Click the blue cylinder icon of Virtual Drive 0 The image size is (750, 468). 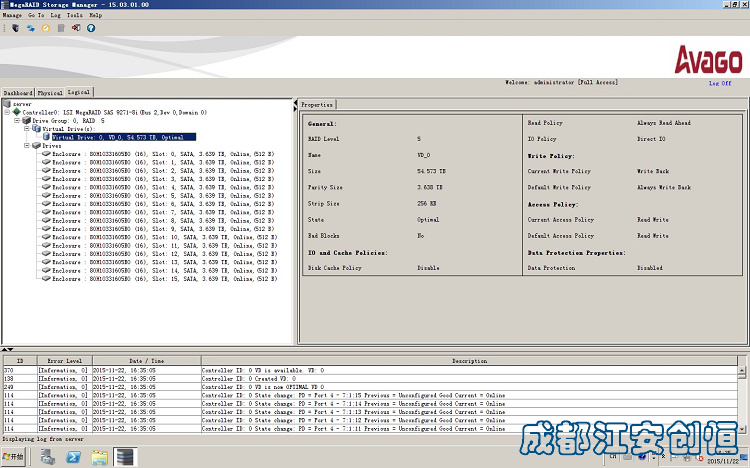point(46,137)
